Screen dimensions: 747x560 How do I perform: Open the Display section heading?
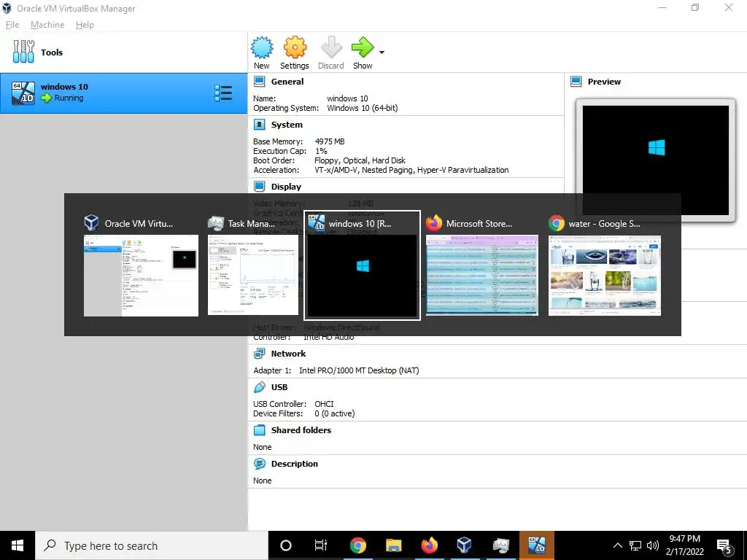(x=286, y=187)
